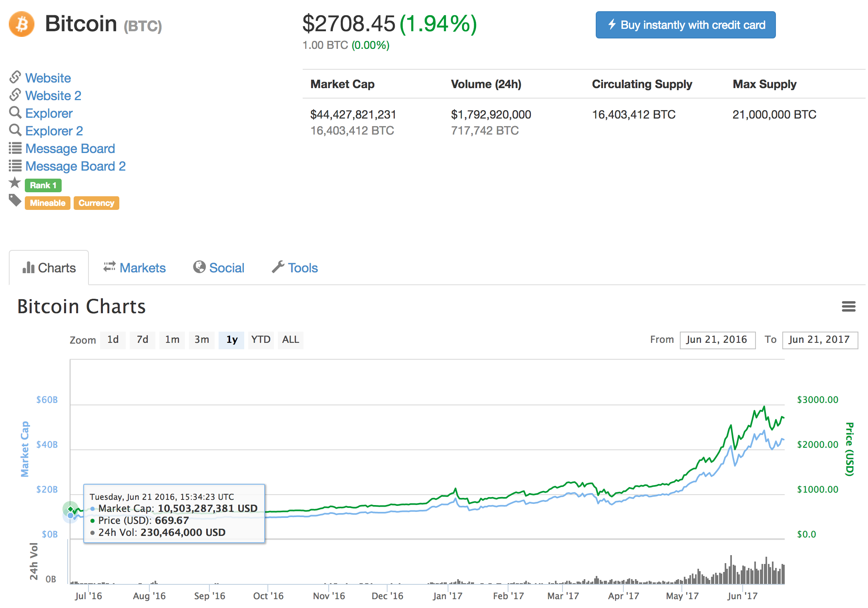
Task: Toggle the YTD zoom period
Action: coord(261,340)
